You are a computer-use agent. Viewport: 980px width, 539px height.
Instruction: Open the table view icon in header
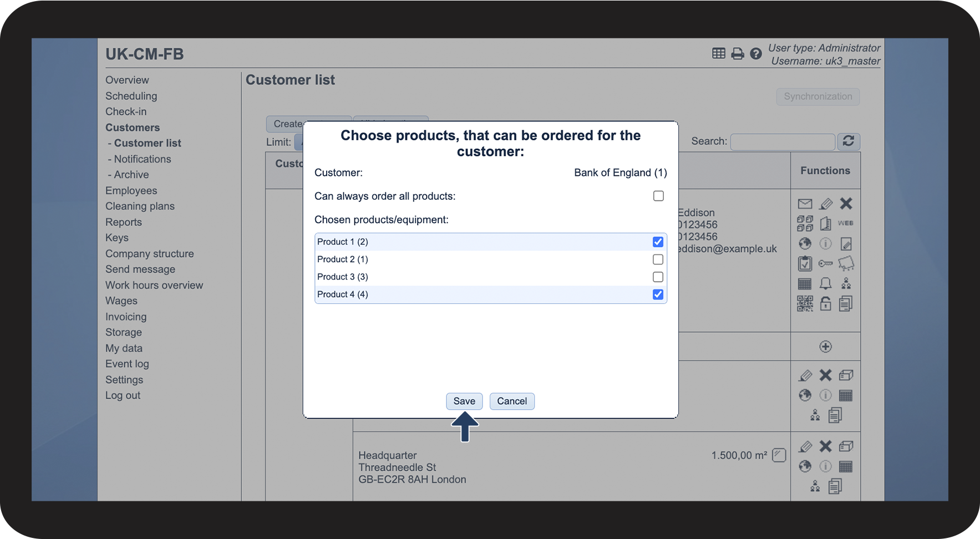[719, 53]
